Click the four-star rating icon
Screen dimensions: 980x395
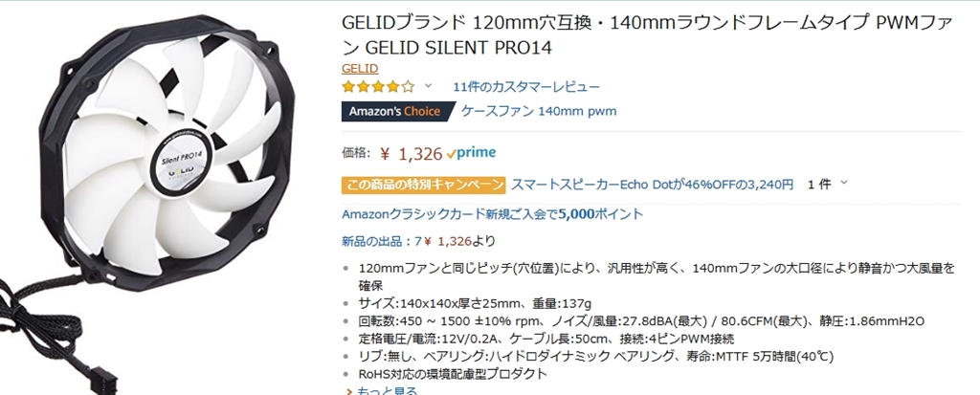coord(378,86)
